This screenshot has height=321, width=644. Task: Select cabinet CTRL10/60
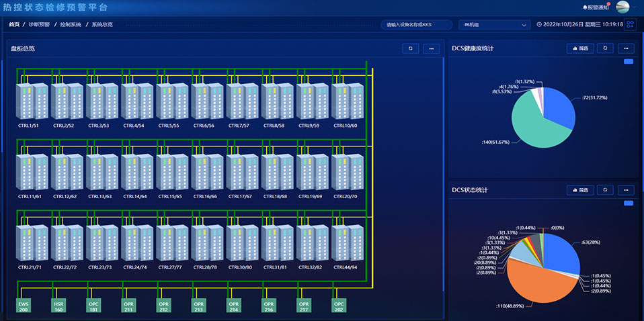(347, 101)
